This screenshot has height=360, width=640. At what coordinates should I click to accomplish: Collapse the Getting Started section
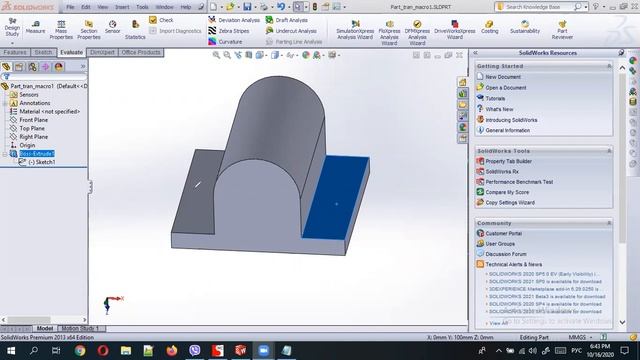coord(609,66)
